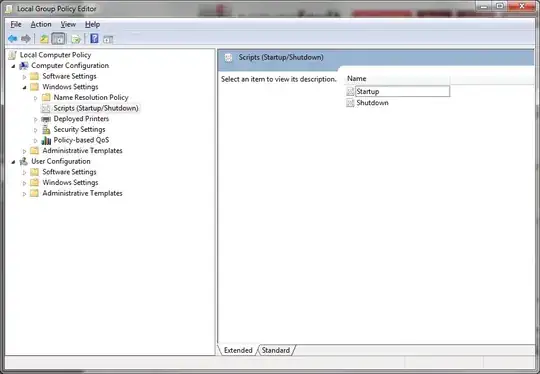The width and height of the screenshot is (540, 374).
Task: Expand the Name Resolution Policy node
Action: point(35,98)
